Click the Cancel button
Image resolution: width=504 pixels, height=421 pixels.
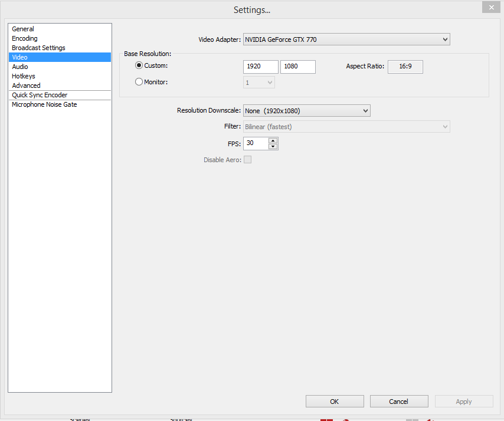pos(399,402)
